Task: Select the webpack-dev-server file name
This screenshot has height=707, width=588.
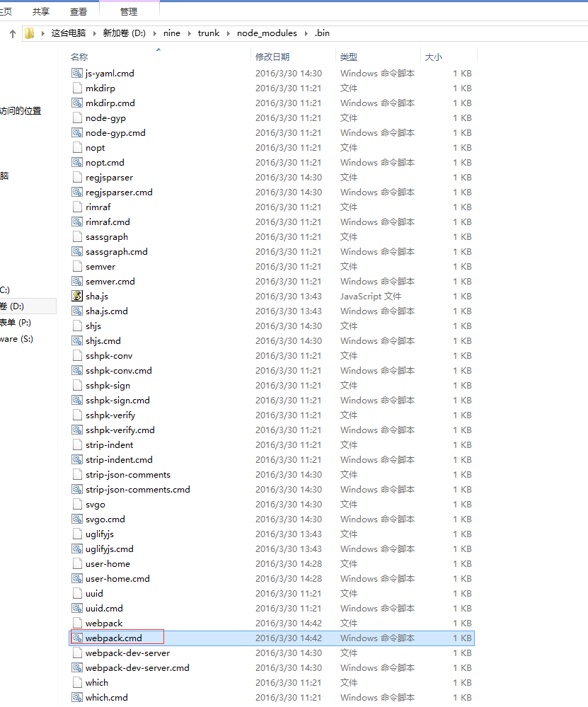Action: click(x=127, y=653)
